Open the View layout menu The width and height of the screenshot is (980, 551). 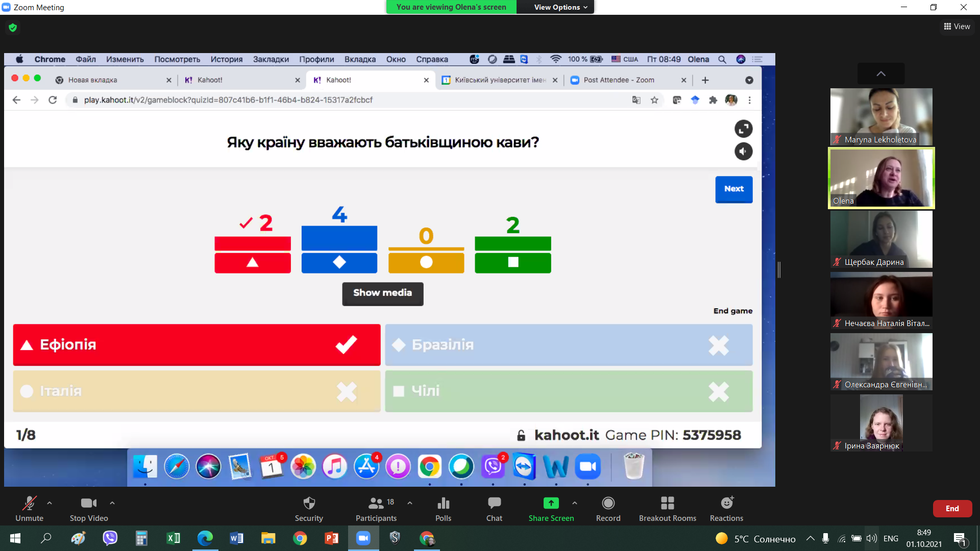(957, 27)
